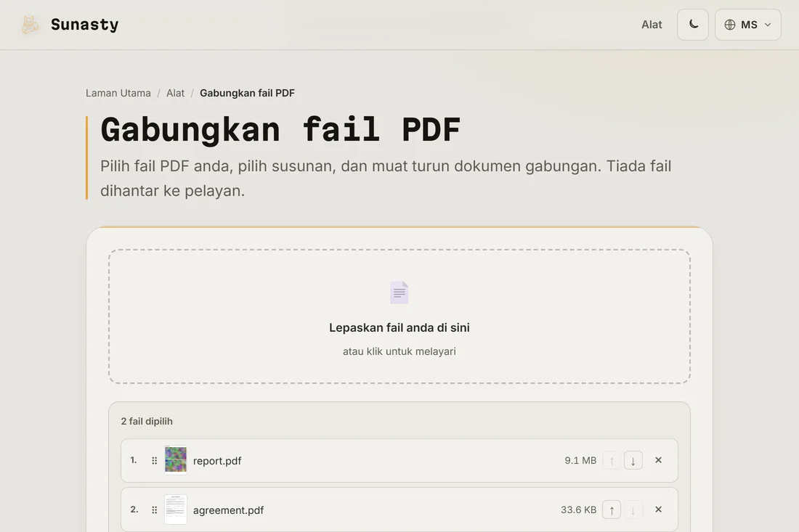Select the Gabungkan fail PDF breadcrumb text
The width and height of the screenshot is (799, 532).
tap(247, 93)
